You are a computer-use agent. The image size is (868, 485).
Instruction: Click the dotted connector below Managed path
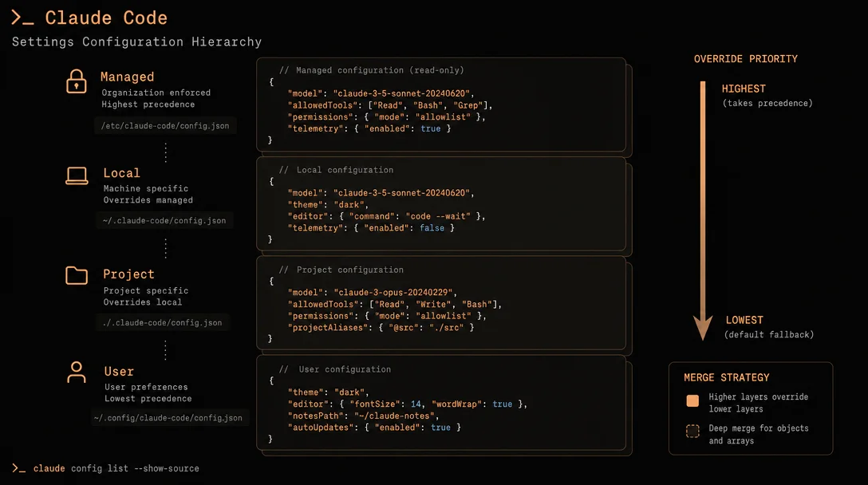(x=165, y=152)
